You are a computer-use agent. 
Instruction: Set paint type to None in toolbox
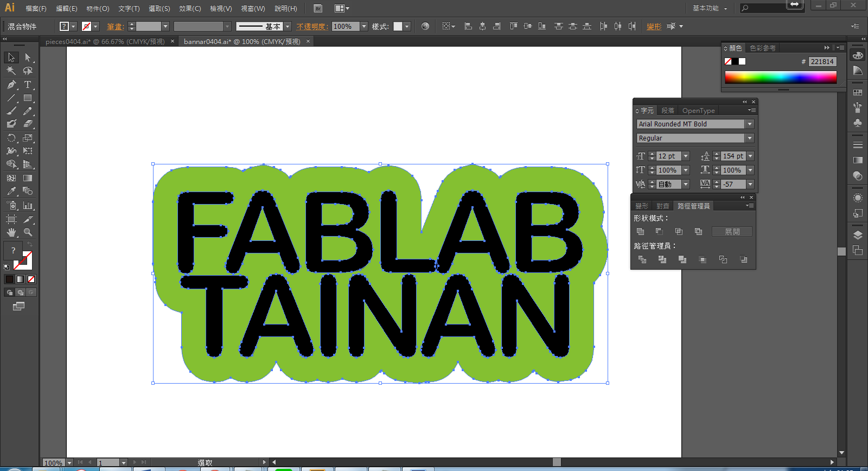[x=31, y=279]
